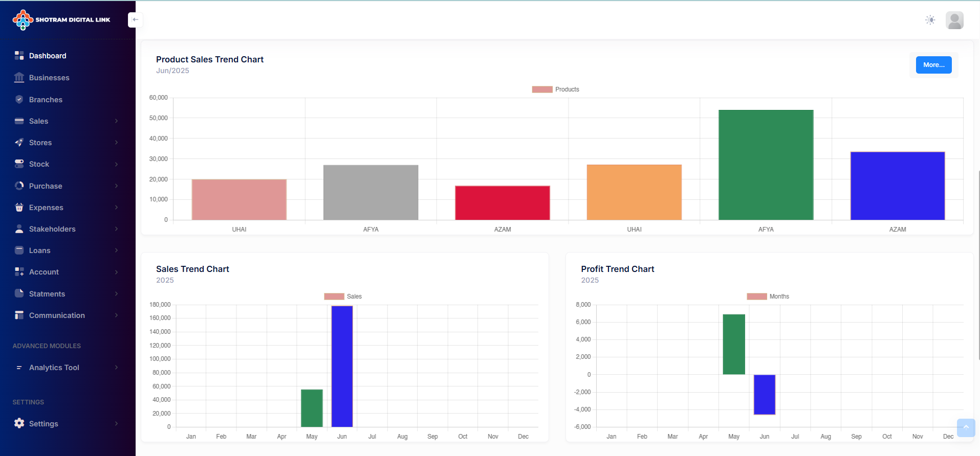
Task: Click the Settings gear icon in sidebar
Action: coord(19,423)
